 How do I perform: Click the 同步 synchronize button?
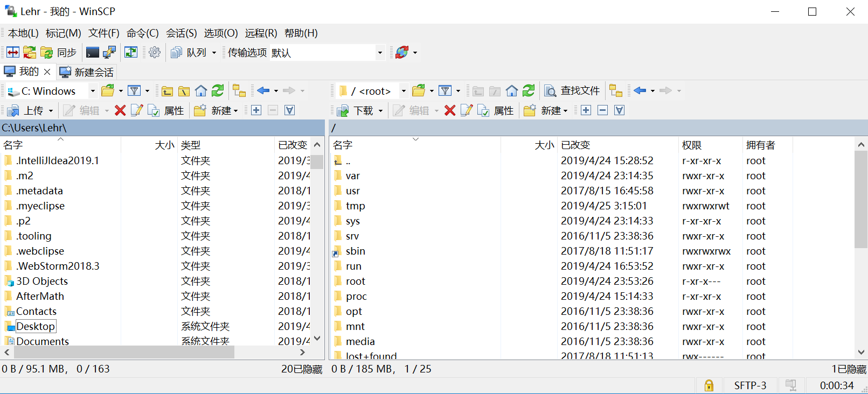59,52
